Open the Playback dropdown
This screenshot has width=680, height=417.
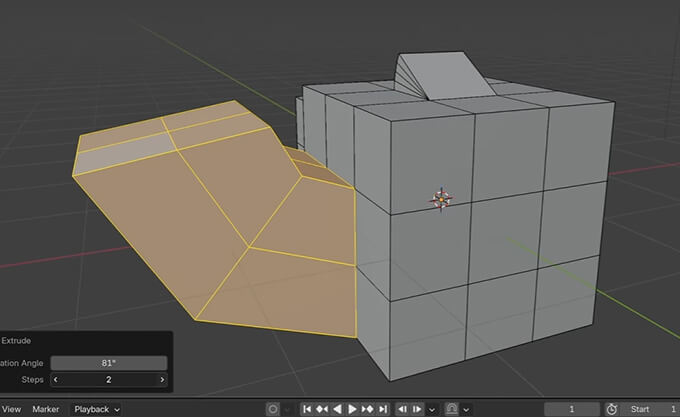tap(97, 409)
